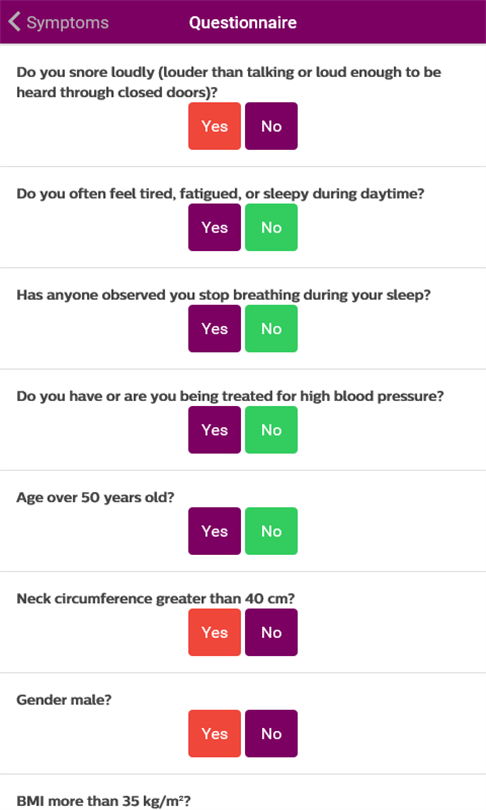Choose No for observed stop breathing

point(271,329)
